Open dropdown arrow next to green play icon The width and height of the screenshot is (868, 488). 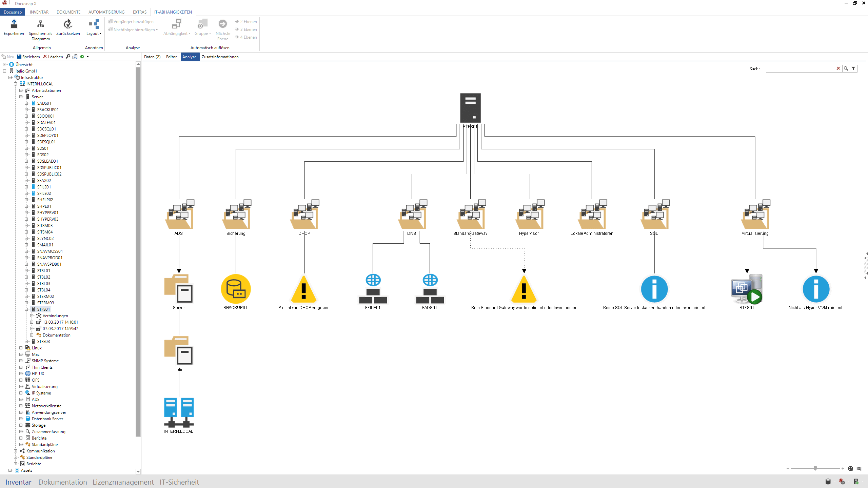(x=87, y=57)
